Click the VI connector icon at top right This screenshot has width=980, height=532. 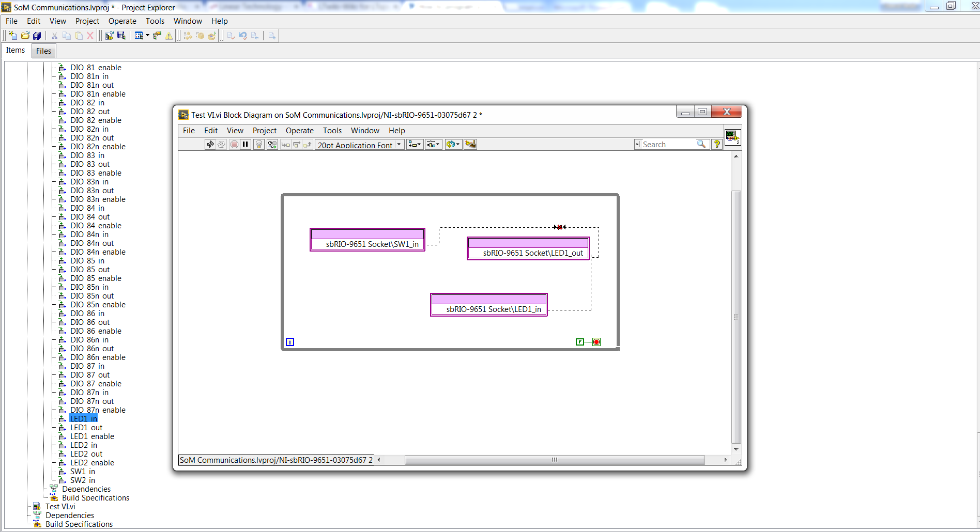pyautogui.click(x=732, y=137)
